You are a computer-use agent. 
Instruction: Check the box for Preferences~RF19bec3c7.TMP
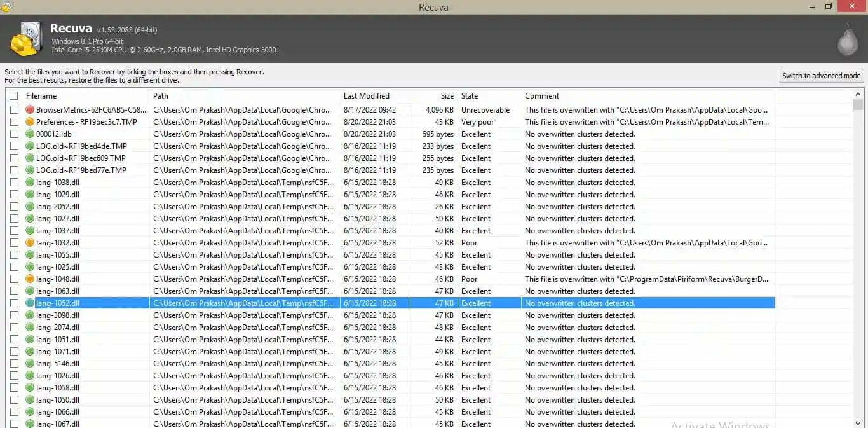14,122
